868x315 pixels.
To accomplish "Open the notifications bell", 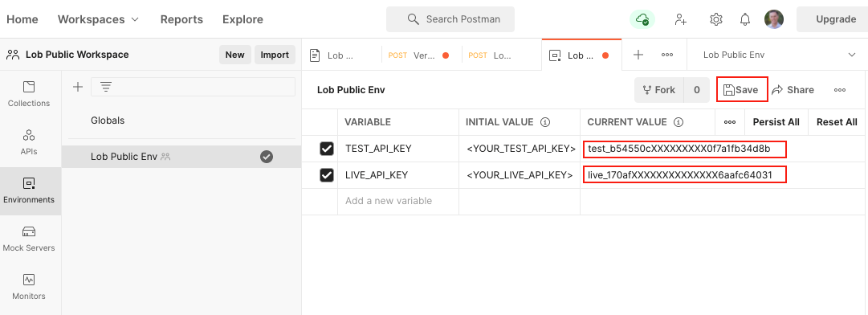I will pyautogui.click(x=745, y=19).
